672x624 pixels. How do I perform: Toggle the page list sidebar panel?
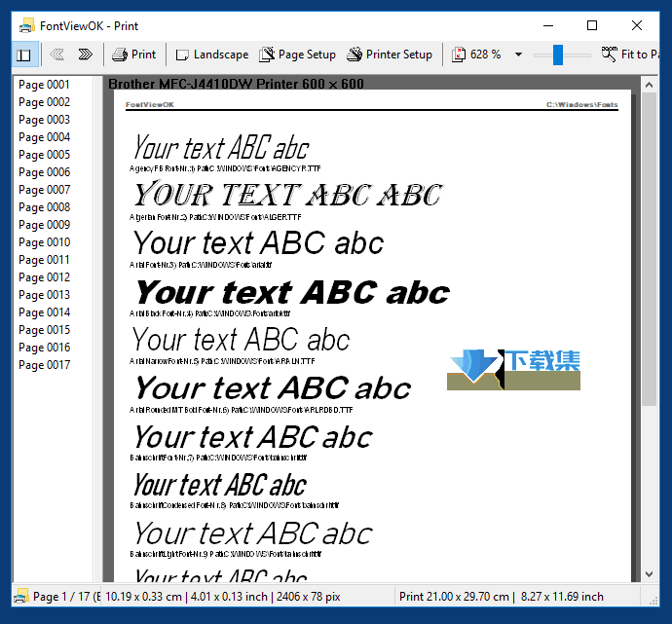tap(24, 55)
